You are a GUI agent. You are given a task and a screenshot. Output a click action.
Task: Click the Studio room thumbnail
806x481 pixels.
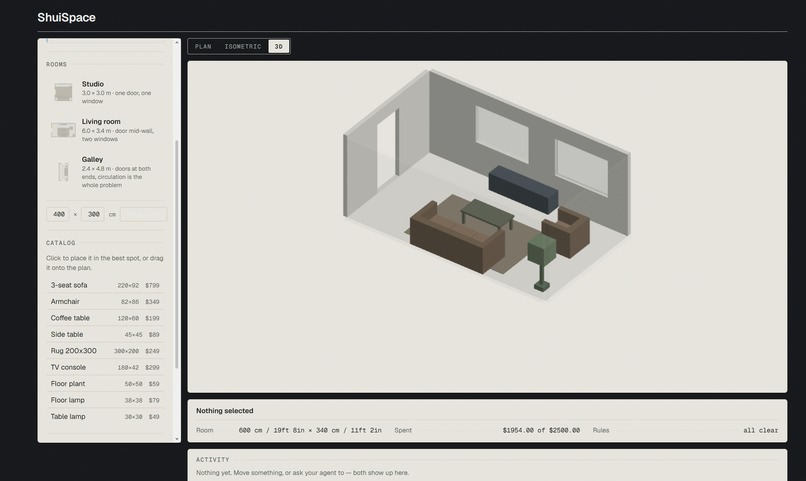point(63,92)
